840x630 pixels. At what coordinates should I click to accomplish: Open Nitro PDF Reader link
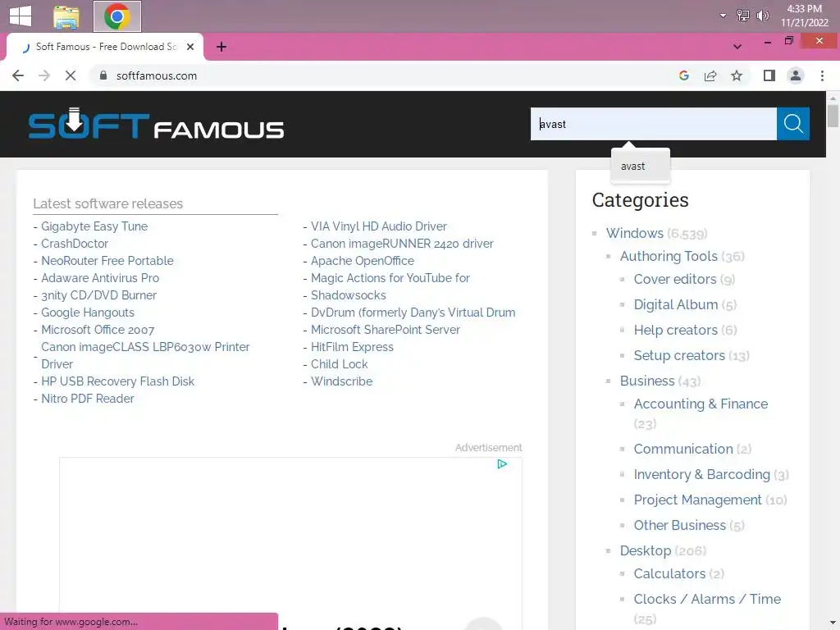88,399
